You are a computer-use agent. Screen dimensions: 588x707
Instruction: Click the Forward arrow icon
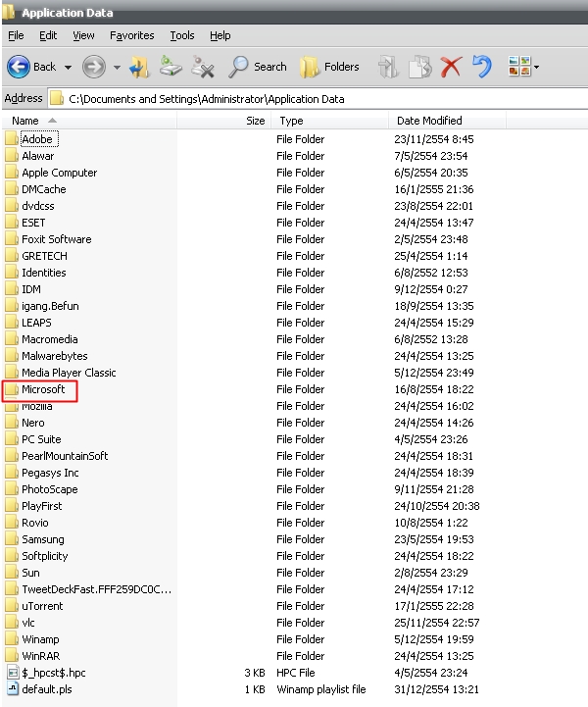click(94, 67)
